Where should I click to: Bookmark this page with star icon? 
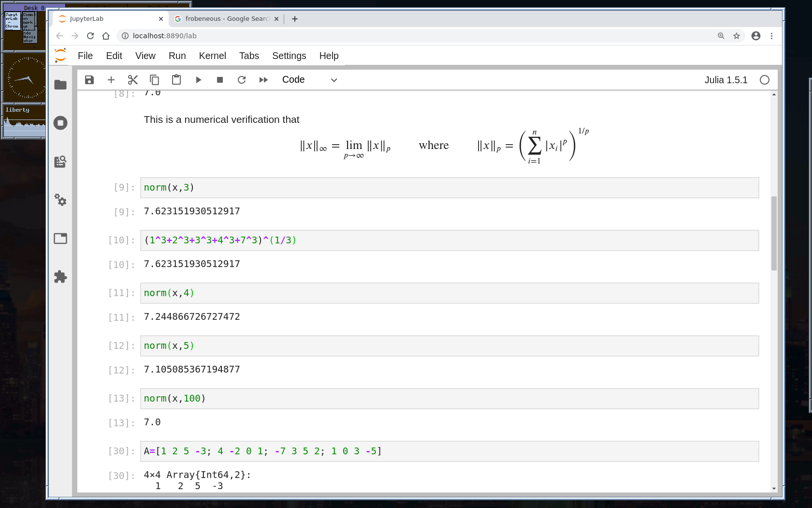tap(737, 36)
